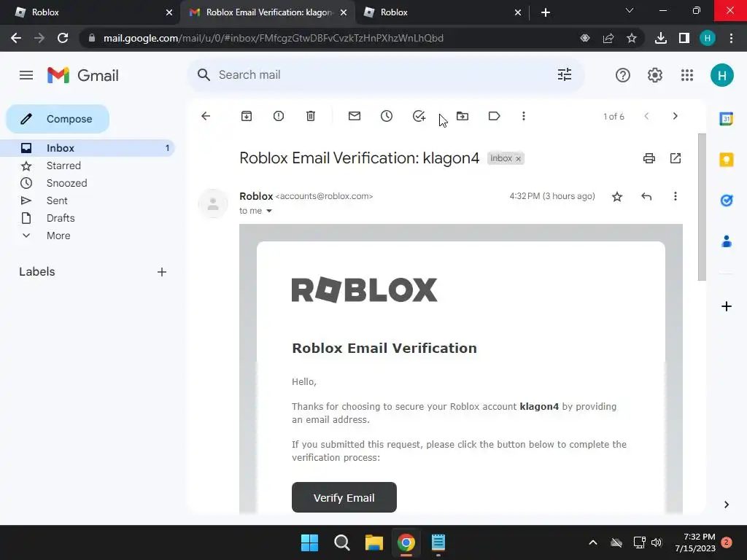The height and width of the screenshot is (560, 747).
Task: Switch to the first Roblox browser tab
Action: 90,12
